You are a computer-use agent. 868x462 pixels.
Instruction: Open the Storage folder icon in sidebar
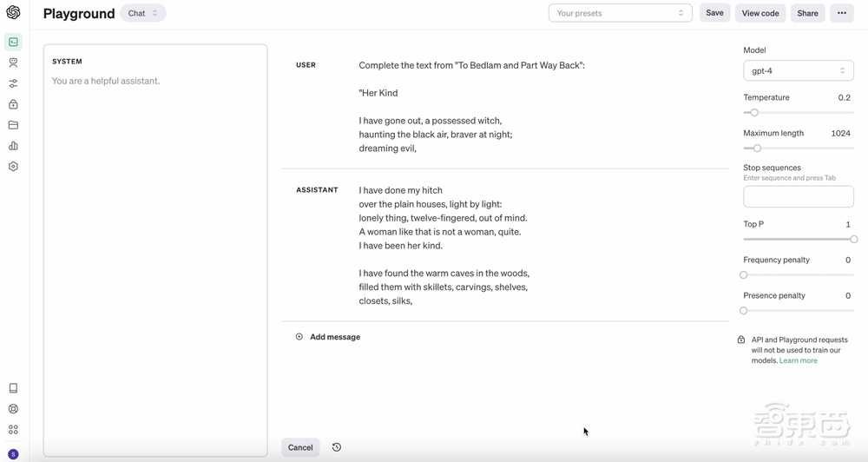tap(13, 125)
